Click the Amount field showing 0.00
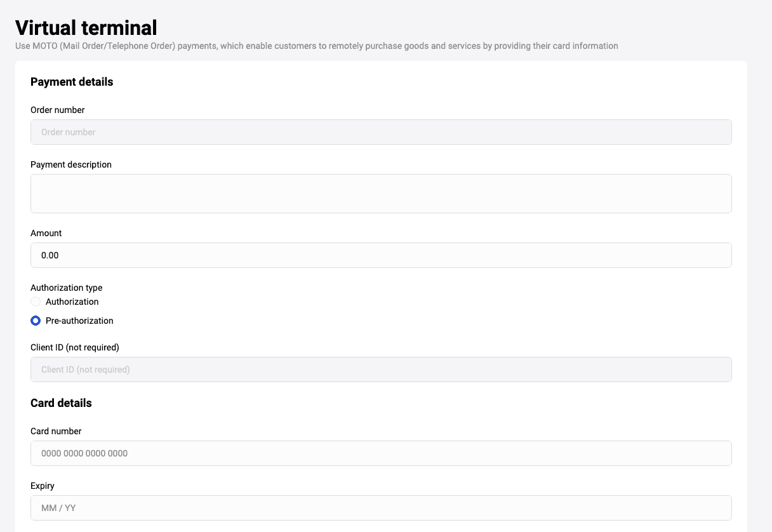 coord(381,255)
